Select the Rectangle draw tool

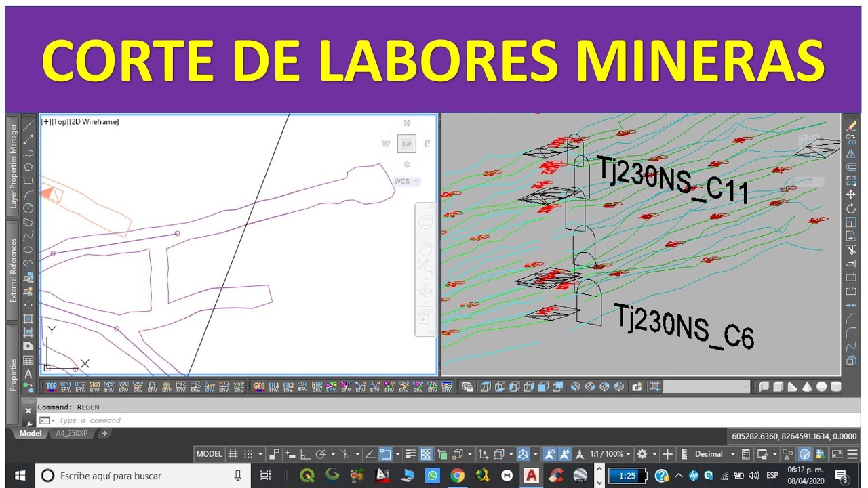(x=28, y=180)
